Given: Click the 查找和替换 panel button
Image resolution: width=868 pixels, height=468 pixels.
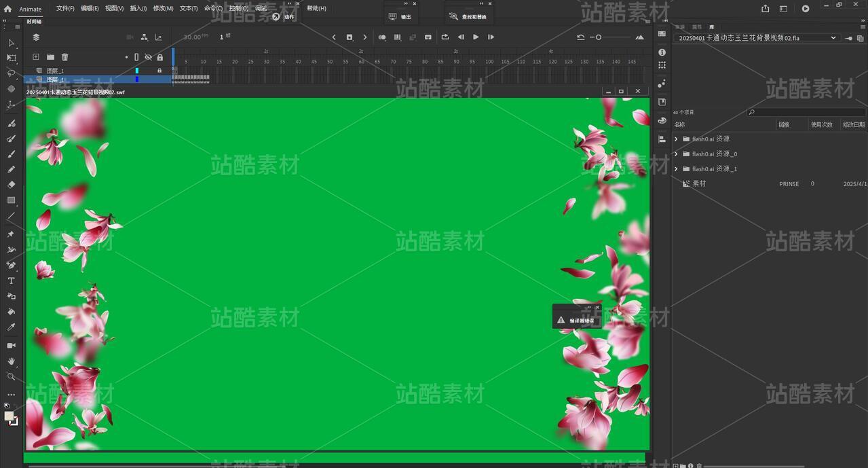Looking at the screenshot, I should click(468, 17).
